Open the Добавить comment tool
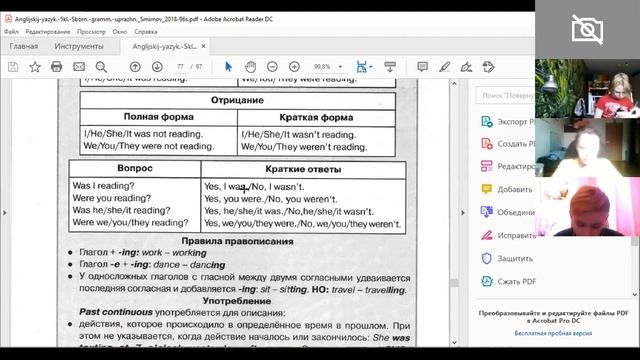This screenshot has width=640, height=360. click(x=507, y=189)
